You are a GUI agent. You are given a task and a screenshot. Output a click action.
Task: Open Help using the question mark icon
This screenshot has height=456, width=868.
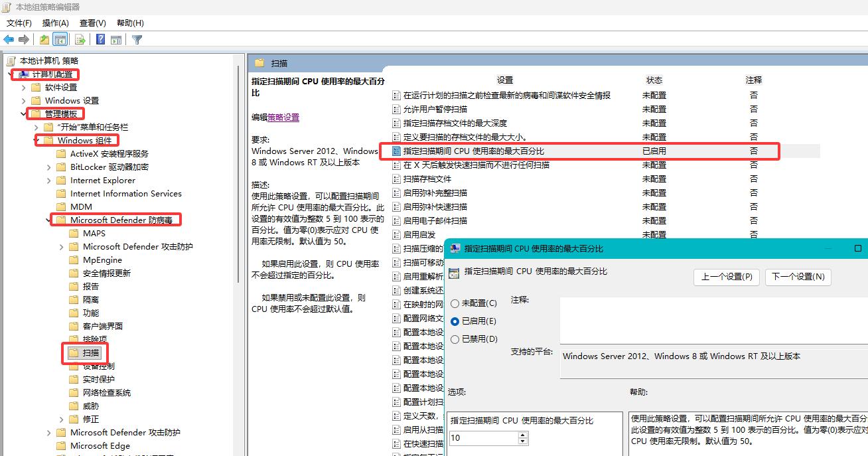(x=100, y=39)
